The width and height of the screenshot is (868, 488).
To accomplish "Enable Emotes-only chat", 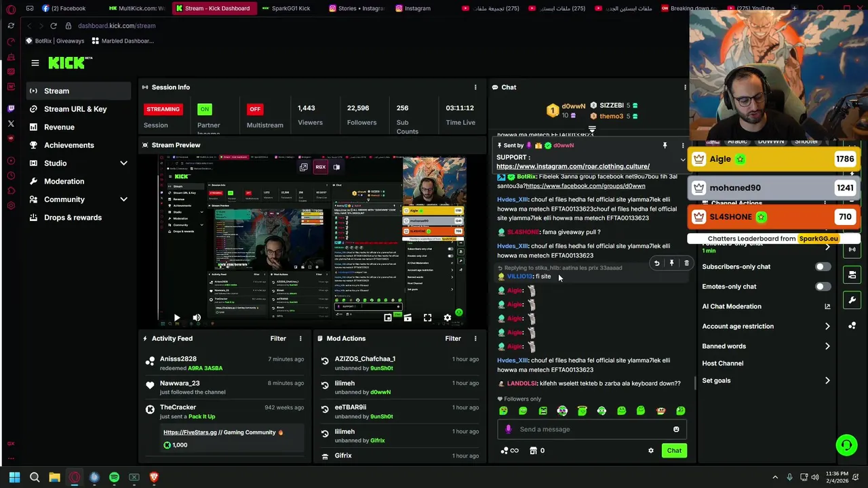I will pos(822,287).
